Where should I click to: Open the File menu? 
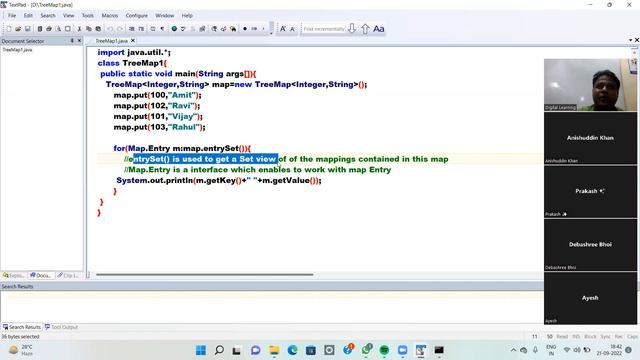click(x=12, y=16)
